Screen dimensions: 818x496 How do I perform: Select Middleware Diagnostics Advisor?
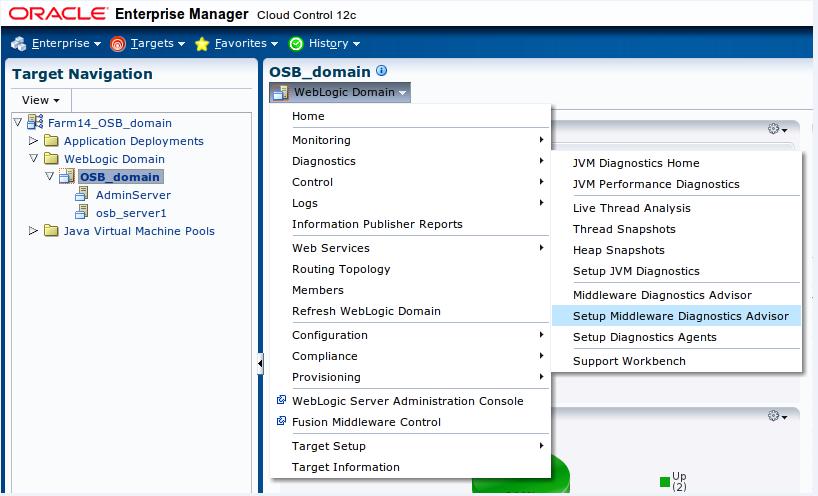point(676,295)
